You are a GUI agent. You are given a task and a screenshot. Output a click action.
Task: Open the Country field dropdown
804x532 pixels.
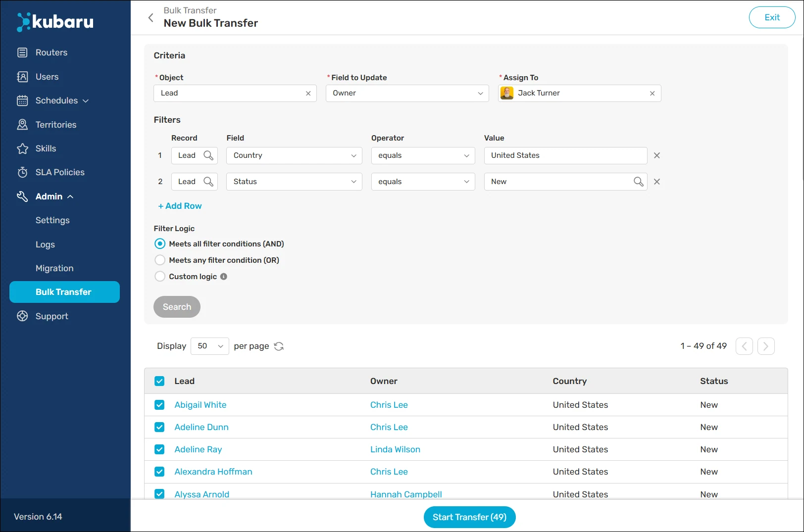tap(294, 155)
